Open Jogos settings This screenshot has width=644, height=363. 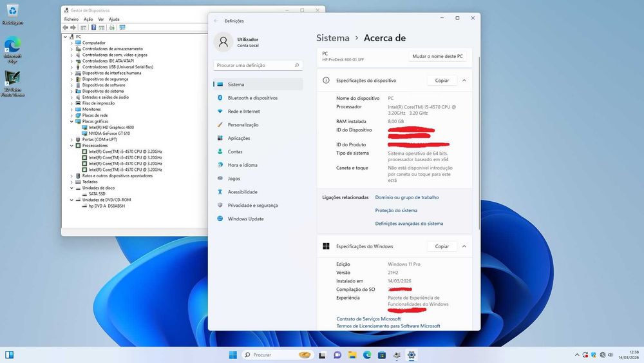click(258, 179)
